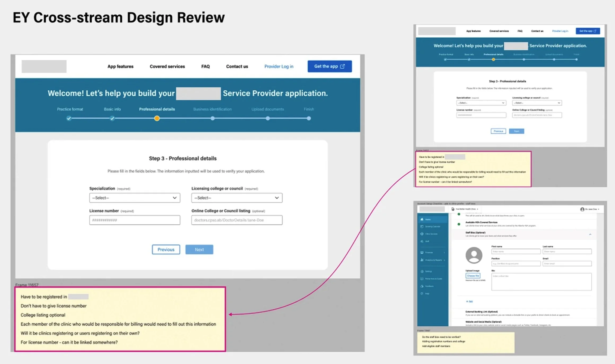Click the Help icon in blue sidebar

(422, 294)
